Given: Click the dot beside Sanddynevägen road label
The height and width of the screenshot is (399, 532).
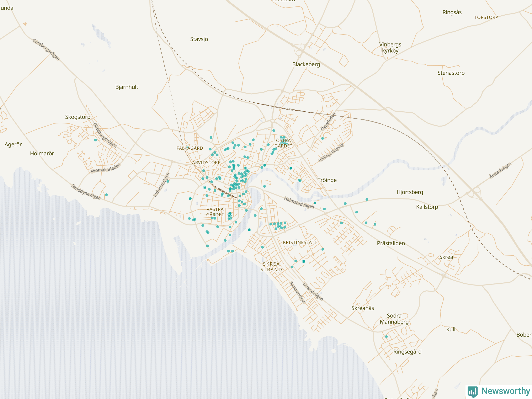Looking at the screenshot, I should (107, 195).
